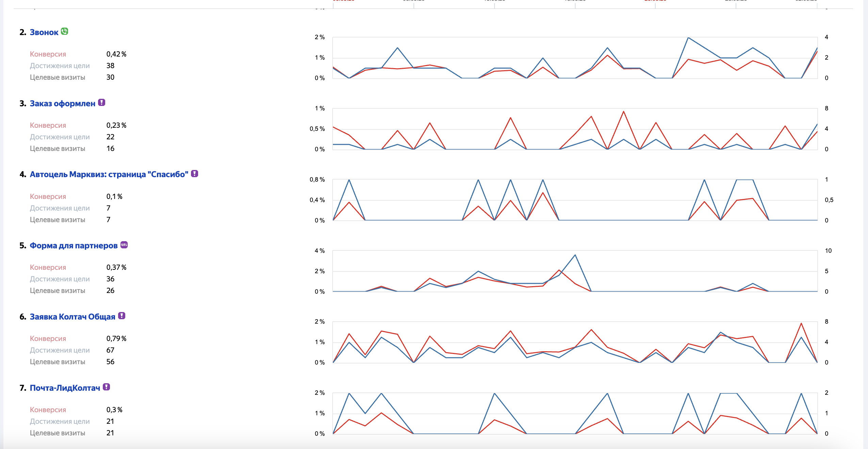Click the 0,23 % conversion value

coord(116,125)
